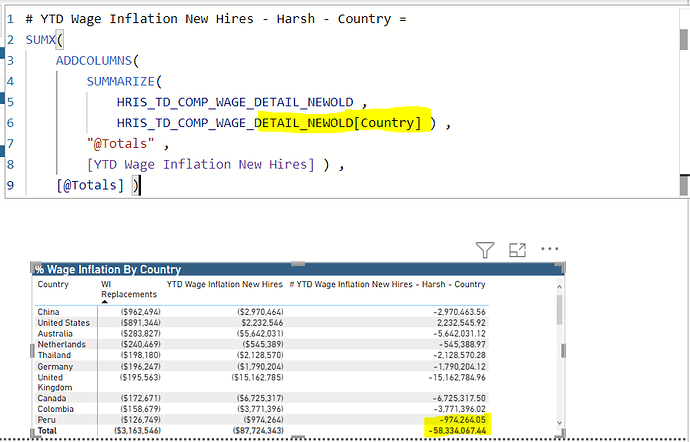Viewport: 690px width, 442px height.
Task: Sort by WI Replacements column header
Action: tap(129, 289)
